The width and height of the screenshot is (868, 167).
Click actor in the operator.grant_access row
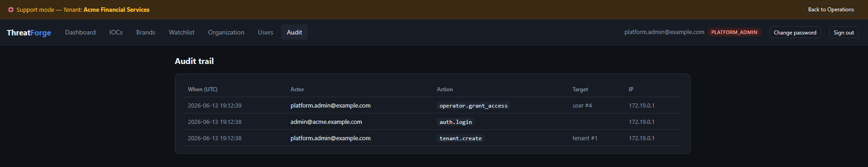[x=330, y=106]
